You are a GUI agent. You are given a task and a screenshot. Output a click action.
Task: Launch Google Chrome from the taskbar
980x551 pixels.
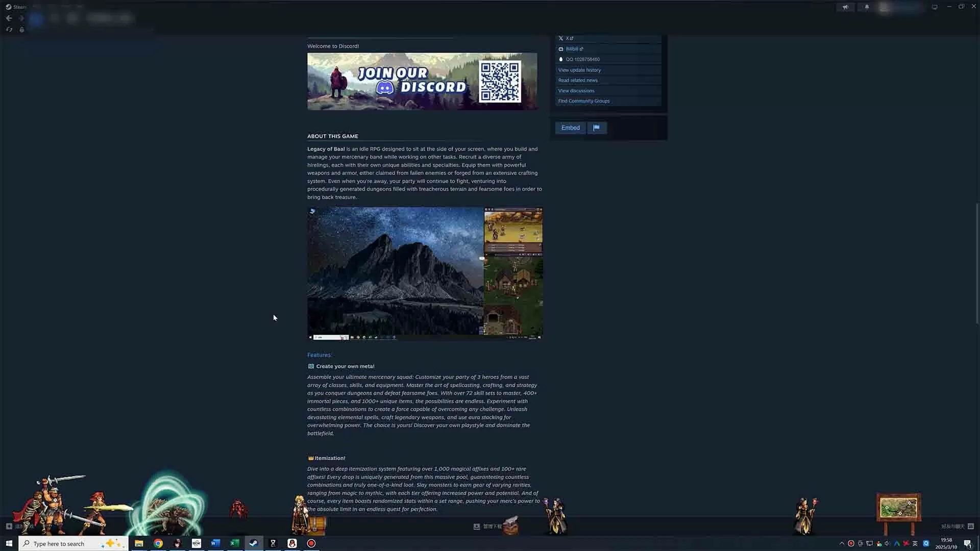[x=158, y=543]
